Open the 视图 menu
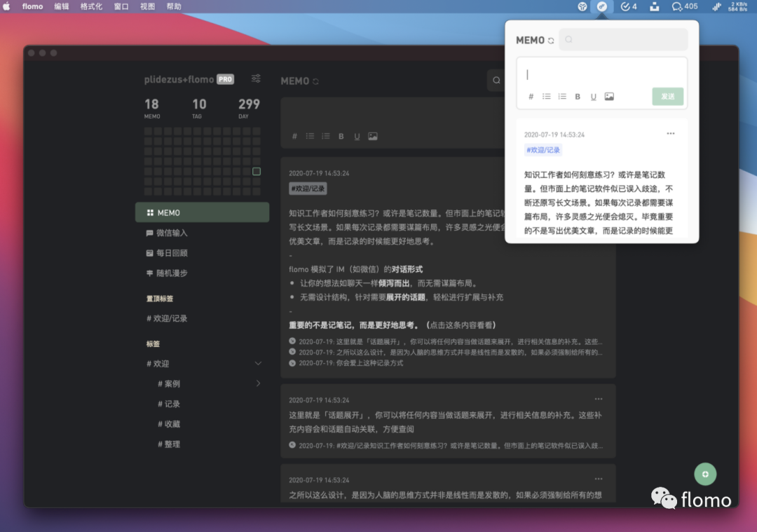757x532 pixels. point(148,6)
